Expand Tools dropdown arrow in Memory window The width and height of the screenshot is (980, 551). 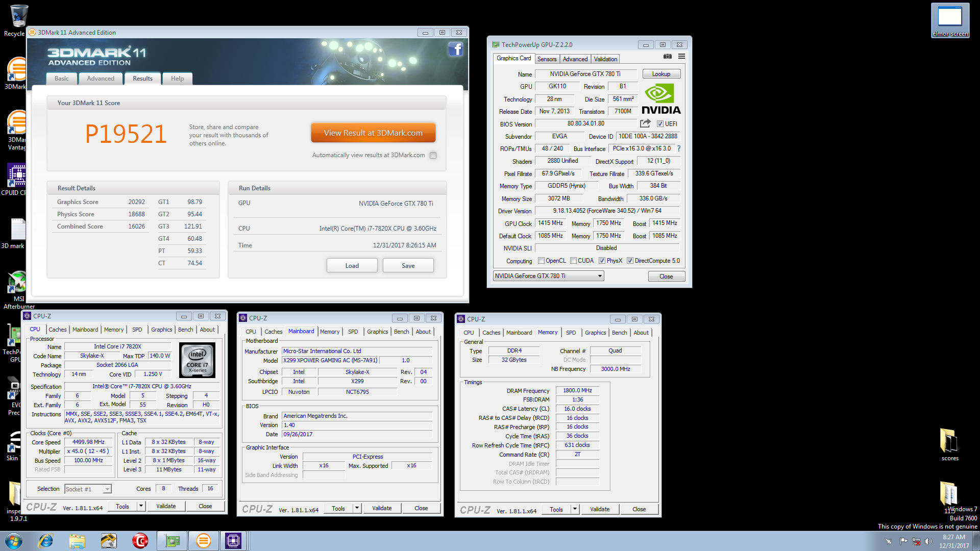575,509
